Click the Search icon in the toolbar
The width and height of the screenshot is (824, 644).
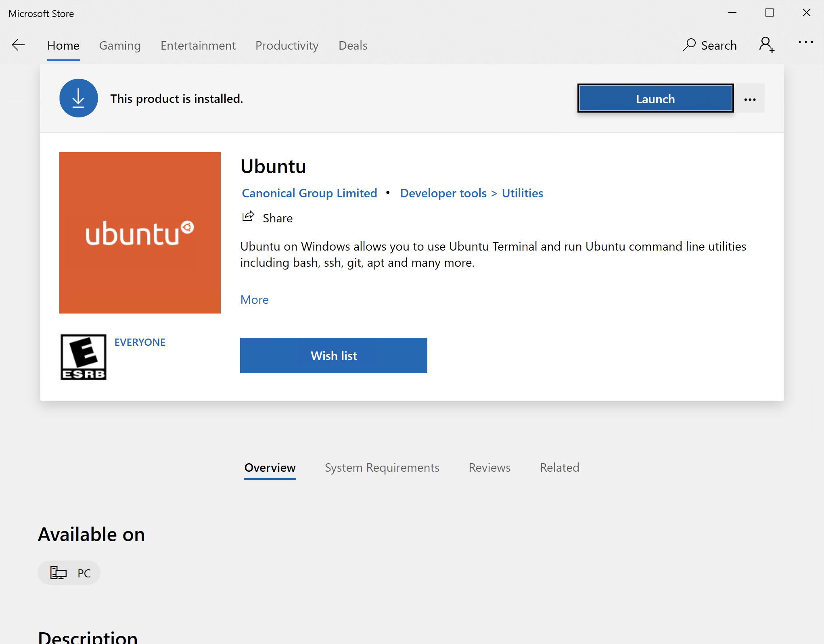[690, 45]
